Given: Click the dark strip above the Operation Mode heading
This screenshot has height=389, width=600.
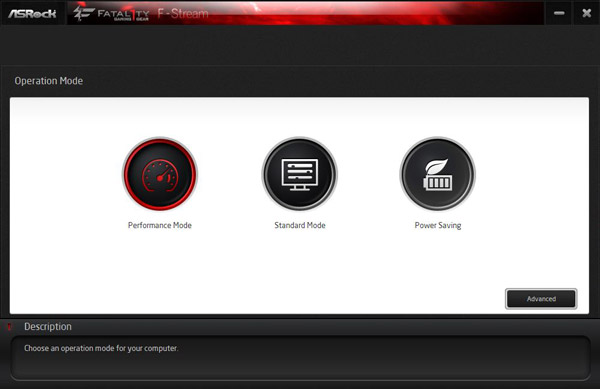Looking at the screenshot, I should click(300, 45).
